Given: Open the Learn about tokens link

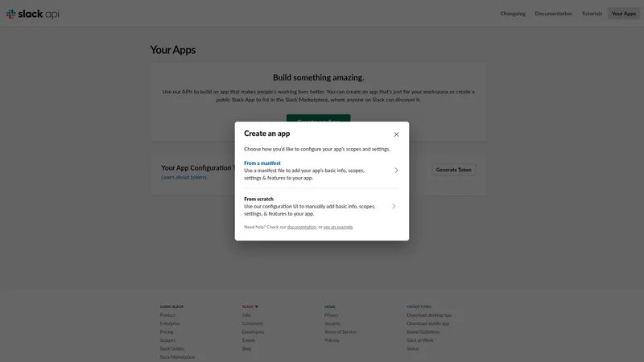Looking at the screenshot, I should click(x=184, y=177).
